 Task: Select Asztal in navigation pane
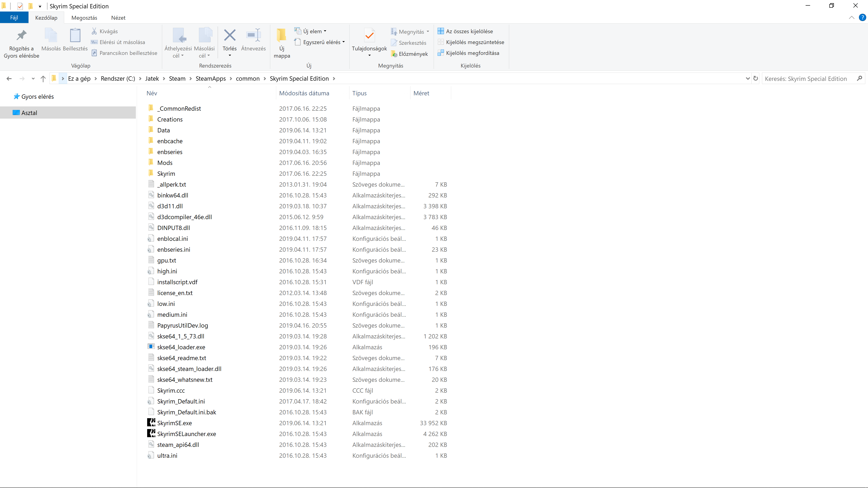tap(29, 113)
